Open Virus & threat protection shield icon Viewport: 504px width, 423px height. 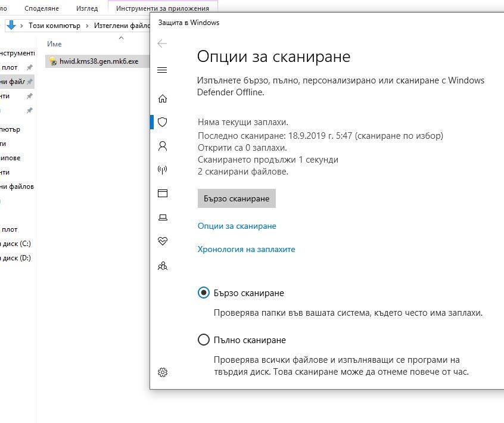[162, 122]
